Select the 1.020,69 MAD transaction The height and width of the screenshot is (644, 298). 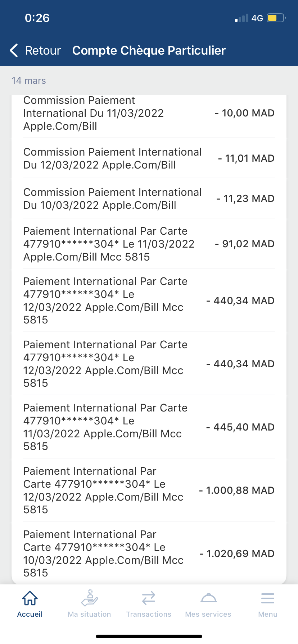149,553
